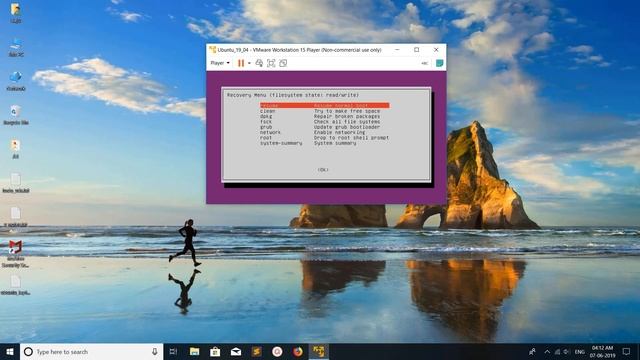Minimize the VMware Player window

coord(397,50)
